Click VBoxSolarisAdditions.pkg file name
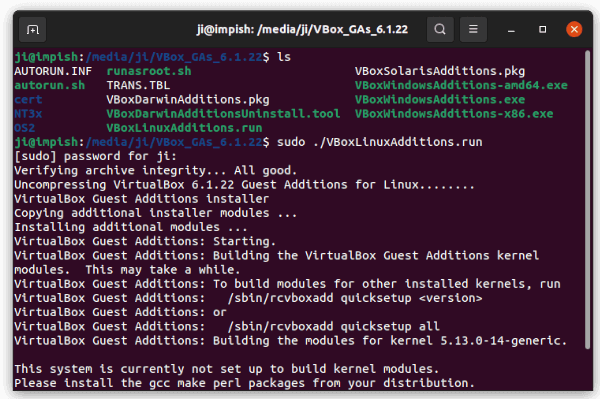 pos(440,71)
